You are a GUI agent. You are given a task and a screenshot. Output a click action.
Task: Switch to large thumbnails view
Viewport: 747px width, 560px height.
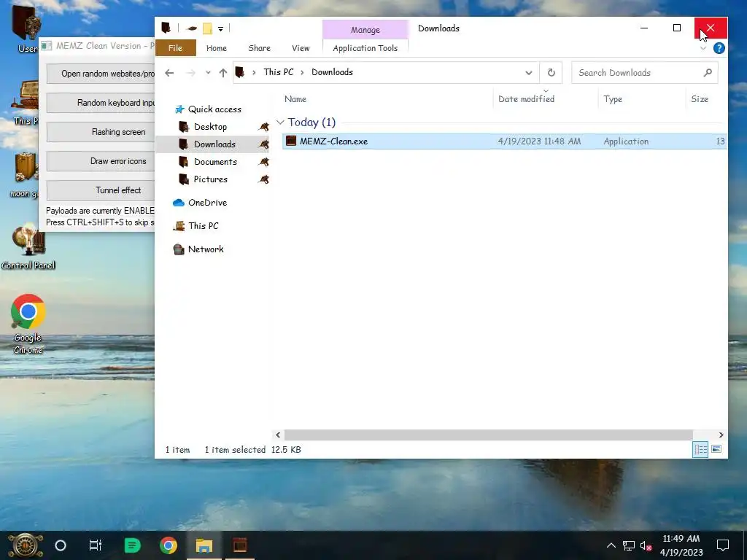click(x=716, y=449)
